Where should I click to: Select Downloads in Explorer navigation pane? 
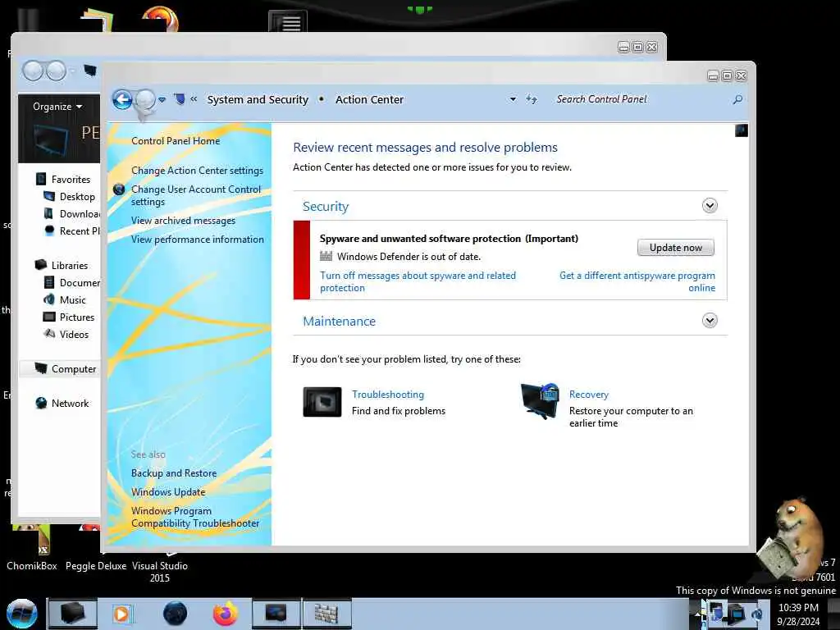(72, 214)
